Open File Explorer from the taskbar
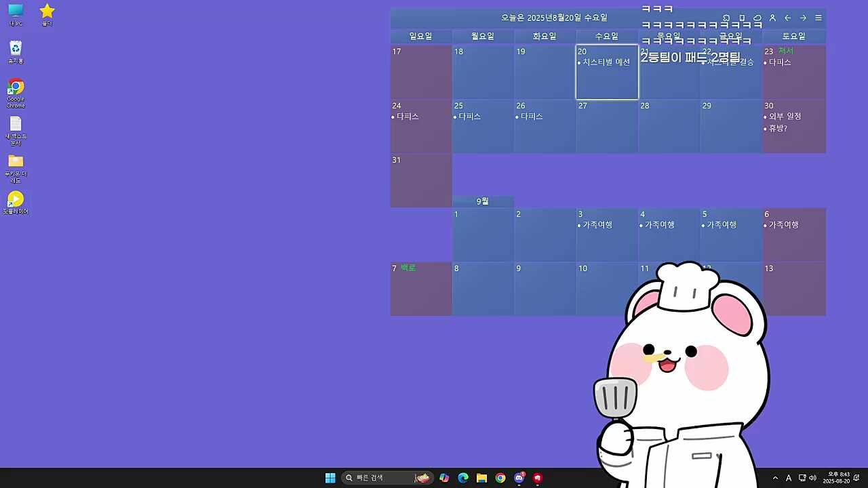 (481, 478)
